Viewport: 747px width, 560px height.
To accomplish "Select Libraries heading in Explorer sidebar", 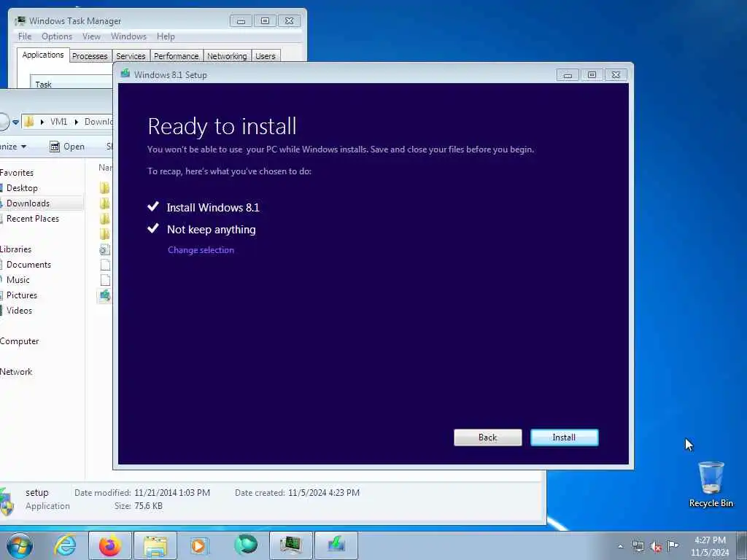I will [x=15, y=249].
